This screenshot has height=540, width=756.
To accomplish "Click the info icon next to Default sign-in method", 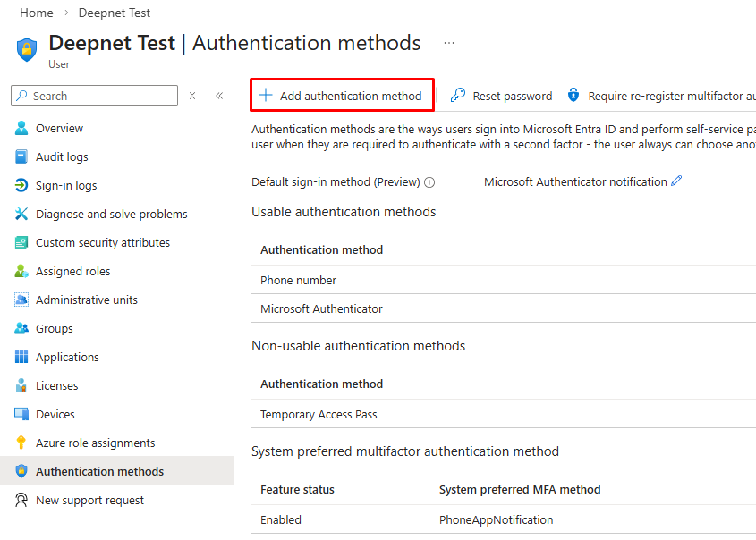I will click(x=429, y=182).
